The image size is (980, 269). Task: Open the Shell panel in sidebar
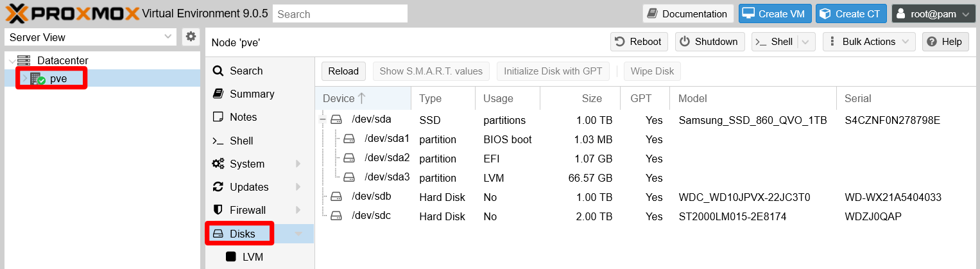[259, 141]
